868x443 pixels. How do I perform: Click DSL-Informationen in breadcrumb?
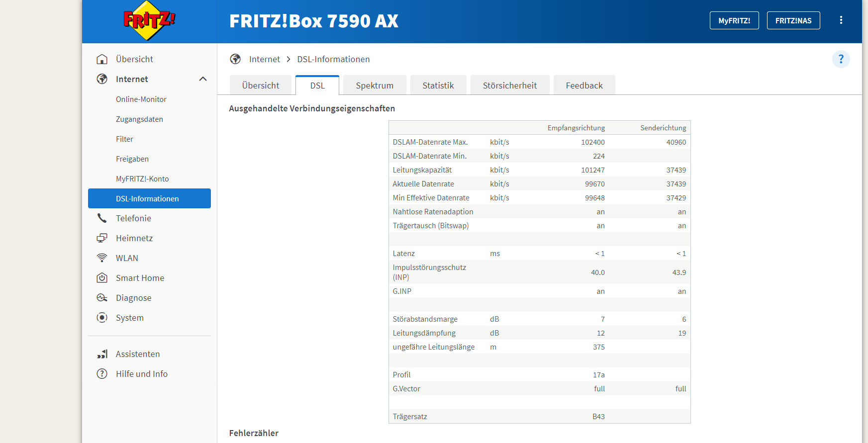tap(333, 59)
